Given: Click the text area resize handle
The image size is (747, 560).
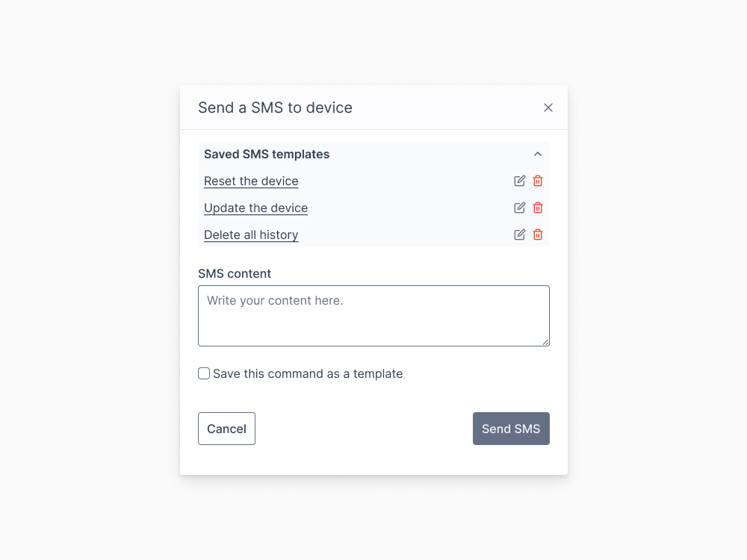Looking at the screenshot, I should tap(545, 342).
